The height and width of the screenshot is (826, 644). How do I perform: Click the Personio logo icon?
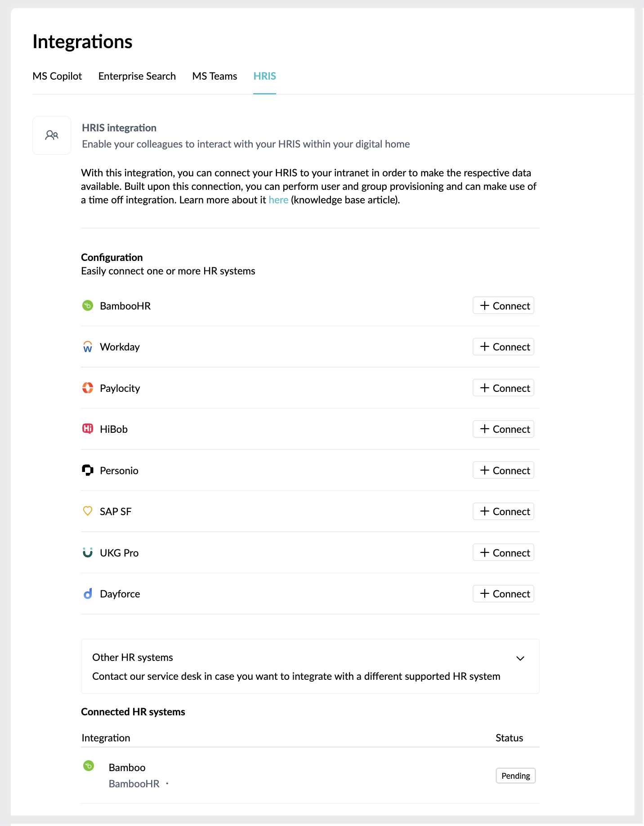click(x=88, y=470)
